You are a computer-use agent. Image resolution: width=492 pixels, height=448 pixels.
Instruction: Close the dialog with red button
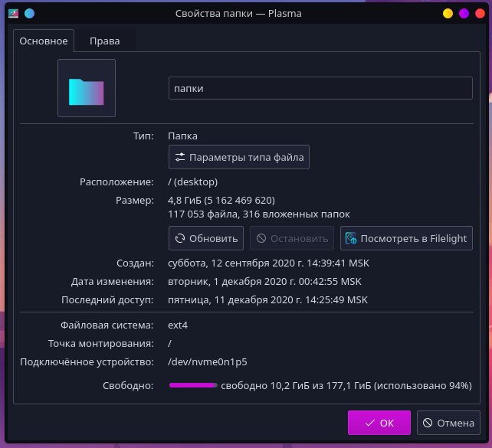click(x=480, y=14)
